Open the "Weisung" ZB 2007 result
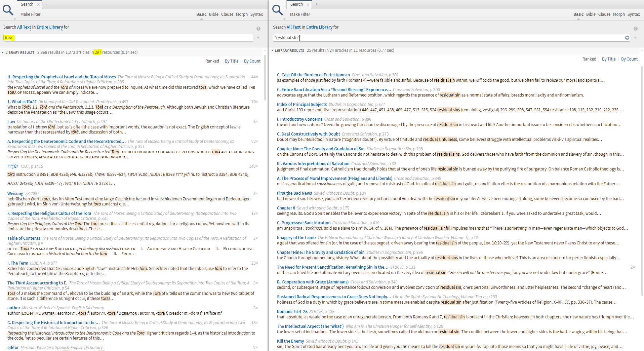 (x=15, y=194)
